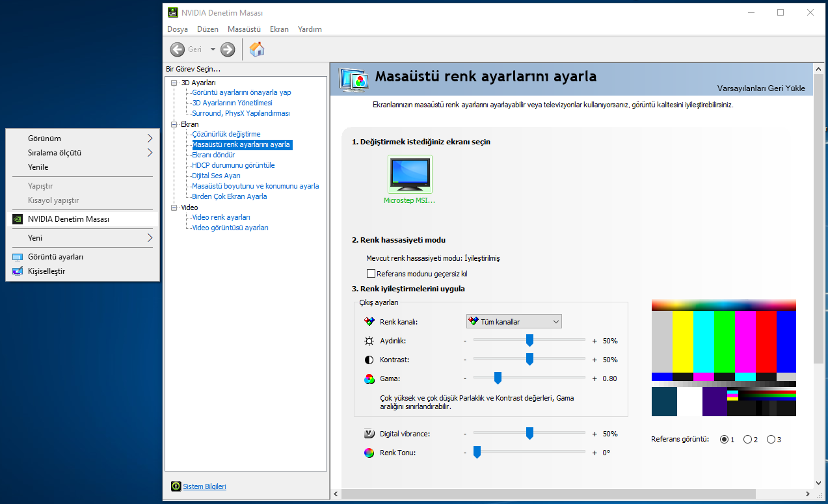Collapse the 3D Ayarları tree node
The height and width of the screenshot is (504, 828).
click(x=174, y=83)
